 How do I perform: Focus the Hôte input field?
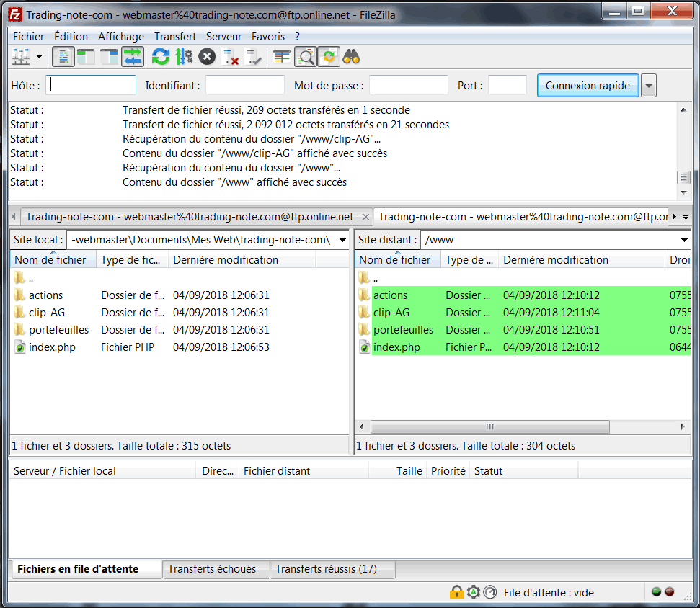pos(91,85)
